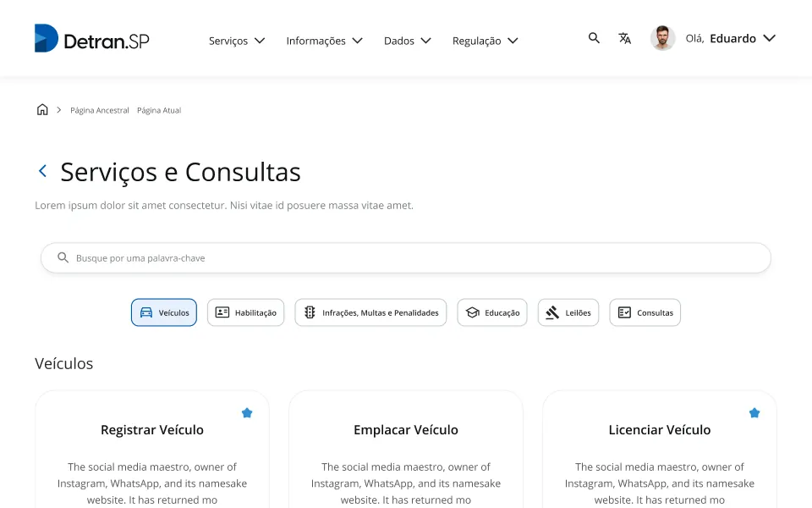Click the magnifier icon inside keyword search
The image size is (812, 508).
[x=63, y=257]
